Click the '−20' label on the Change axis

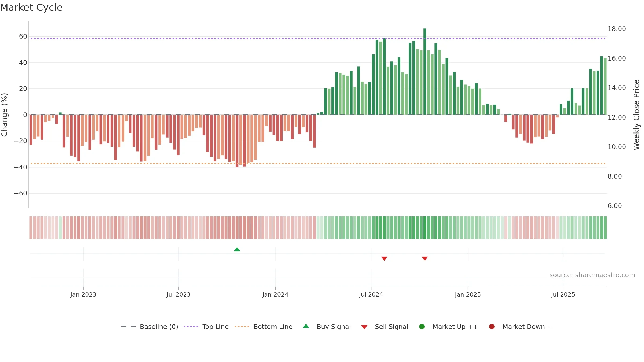(x=21, y=141)
